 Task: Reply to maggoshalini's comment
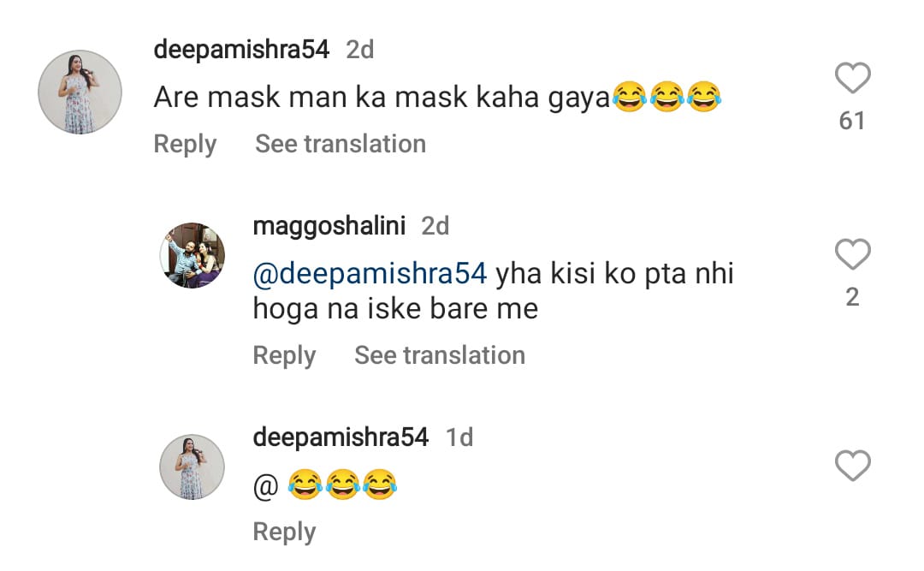(284, 355)
